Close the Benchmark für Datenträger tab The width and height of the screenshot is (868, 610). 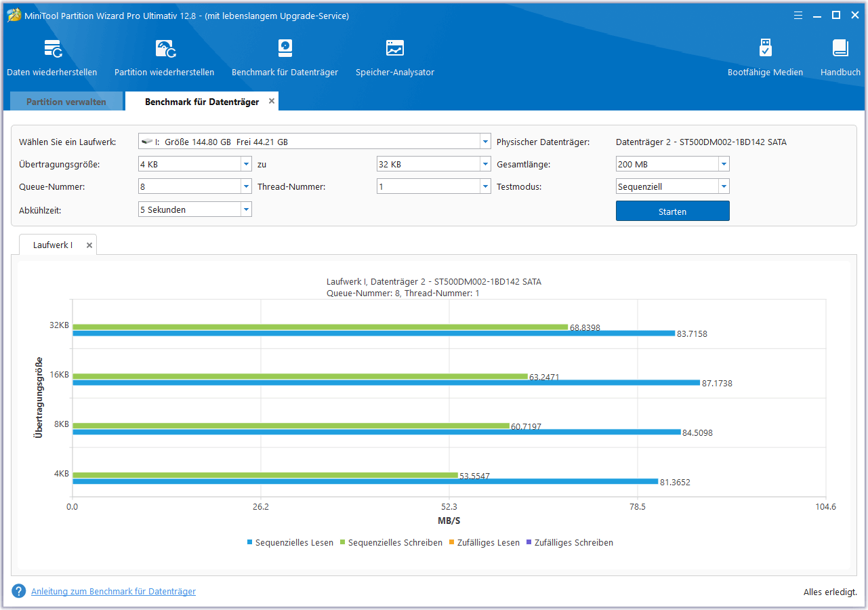click(272, 101)
